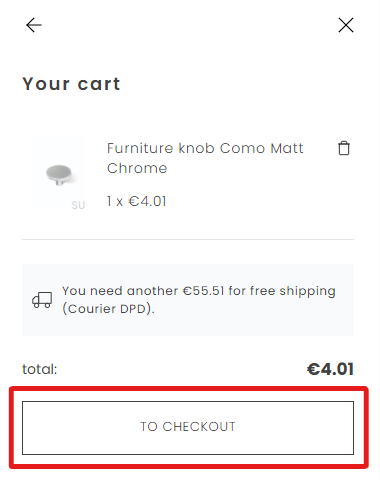Close the cart panel with X
Viewport: 380px width, 480px height.
point(346,25)
